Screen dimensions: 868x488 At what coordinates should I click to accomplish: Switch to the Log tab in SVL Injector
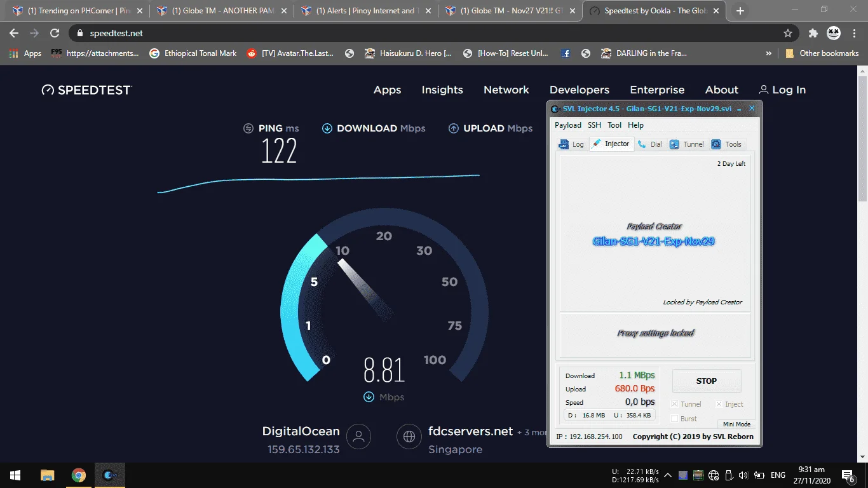tap(571, 144)
